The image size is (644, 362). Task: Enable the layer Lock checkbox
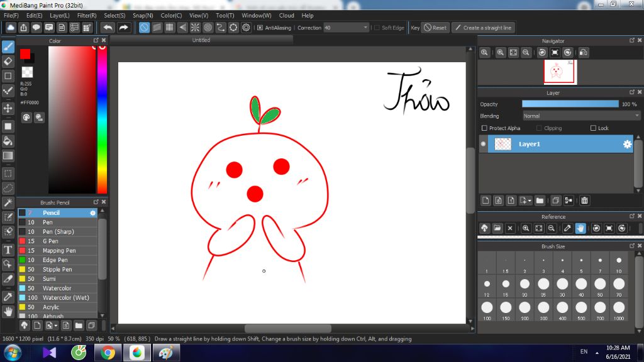click(x=593, y=128)
